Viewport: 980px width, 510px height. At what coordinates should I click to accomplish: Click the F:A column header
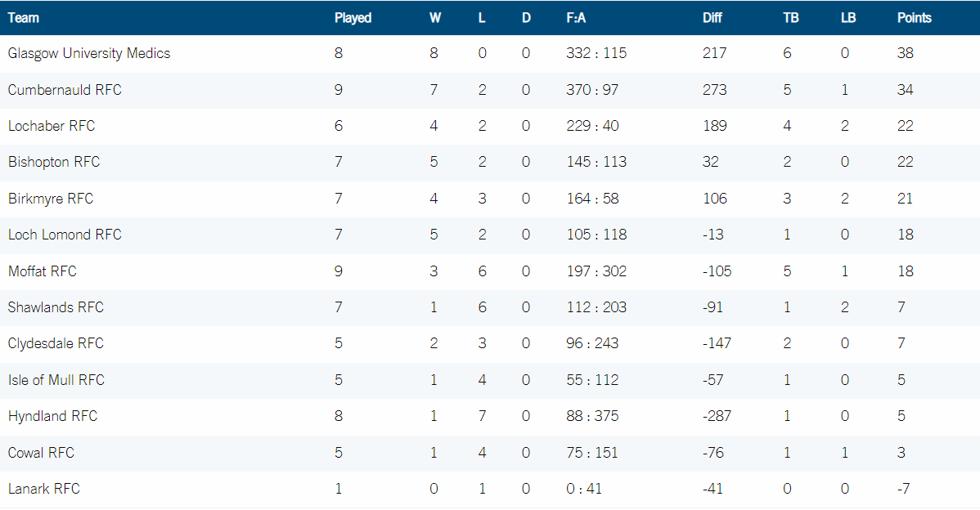coord(576,18)
